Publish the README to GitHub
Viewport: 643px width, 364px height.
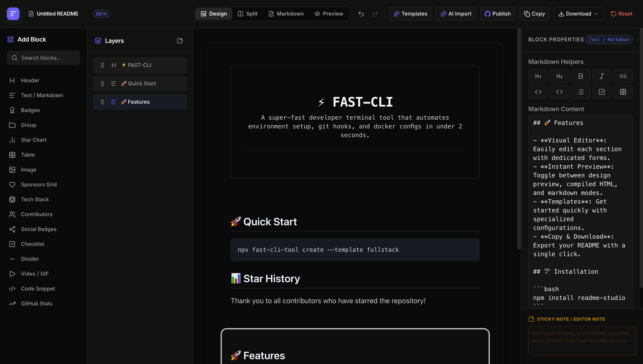[x=497, y=14]
